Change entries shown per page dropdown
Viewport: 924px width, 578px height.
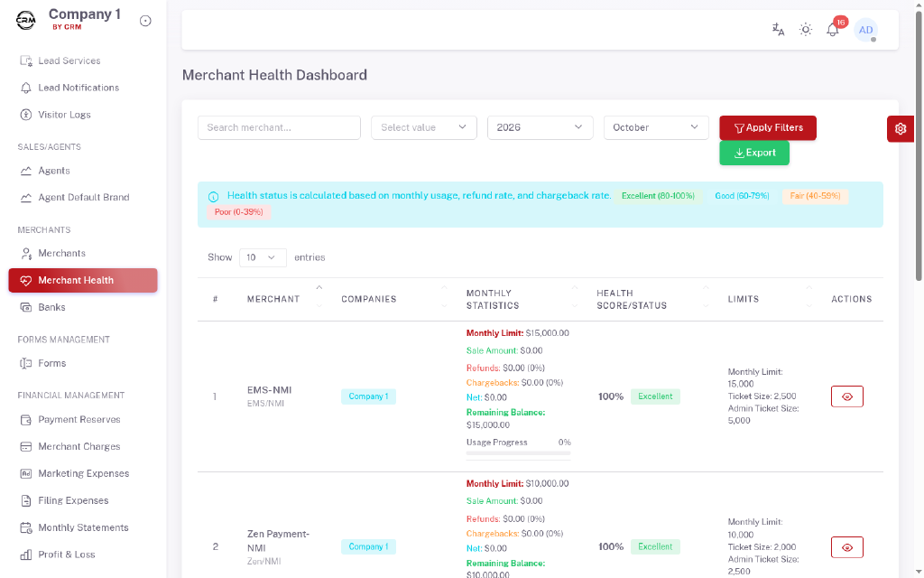[x=263, y=257]
